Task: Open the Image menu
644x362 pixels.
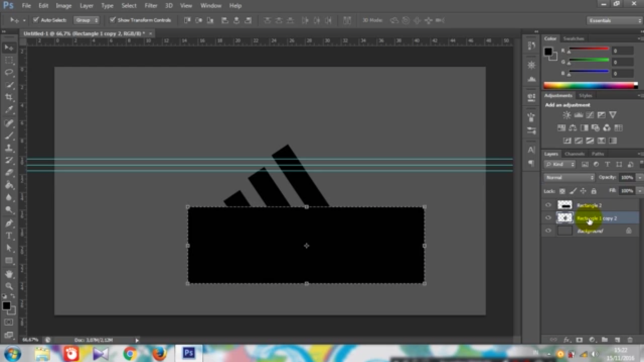Action: (x=63, y=6)
